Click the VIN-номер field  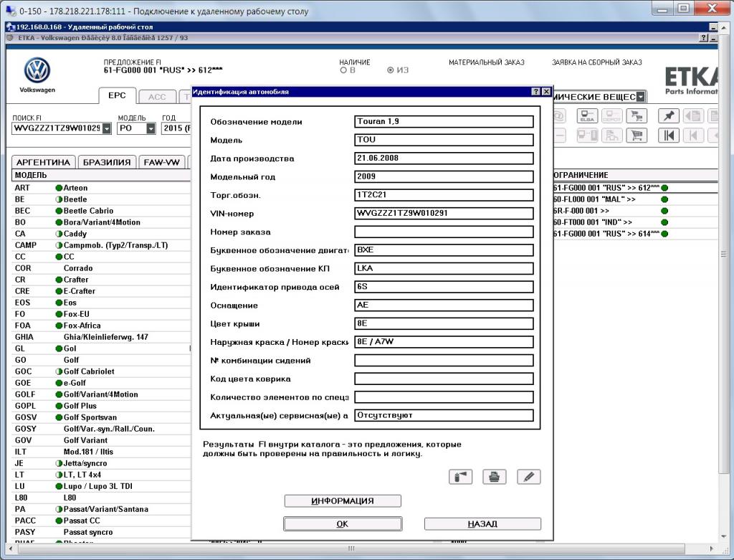444,214
